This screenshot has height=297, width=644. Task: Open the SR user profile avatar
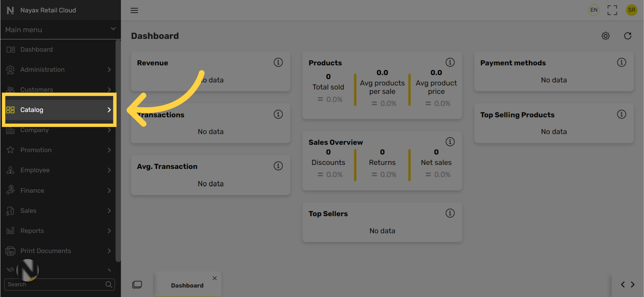tap(632, 10)
